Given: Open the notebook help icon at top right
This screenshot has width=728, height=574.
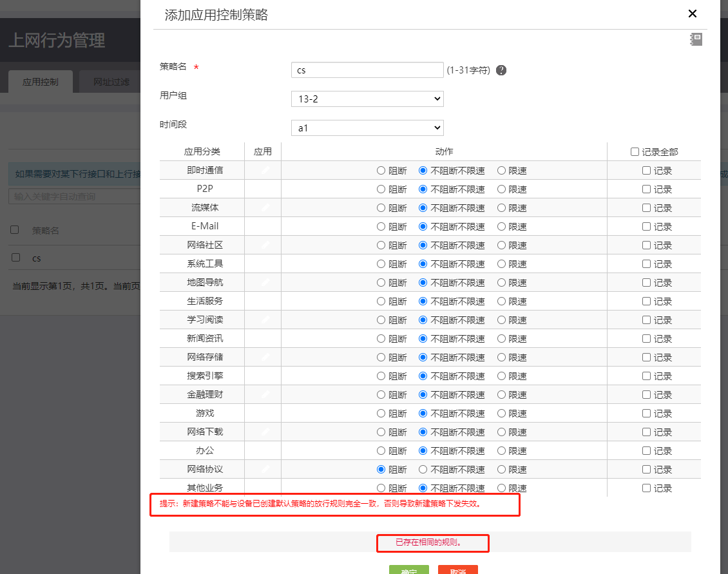Looking at the screenshot, I should coord(696,39).
